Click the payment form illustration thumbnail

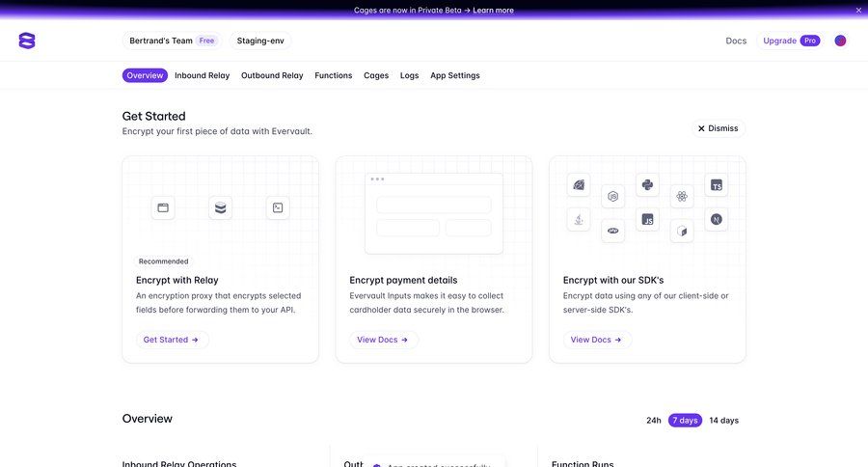434,213
